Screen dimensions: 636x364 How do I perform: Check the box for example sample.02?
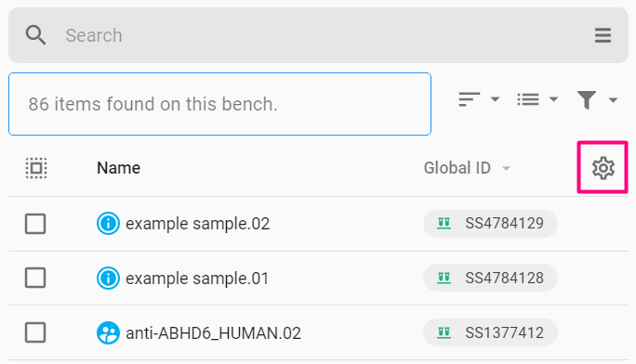(x=35, y=224)
